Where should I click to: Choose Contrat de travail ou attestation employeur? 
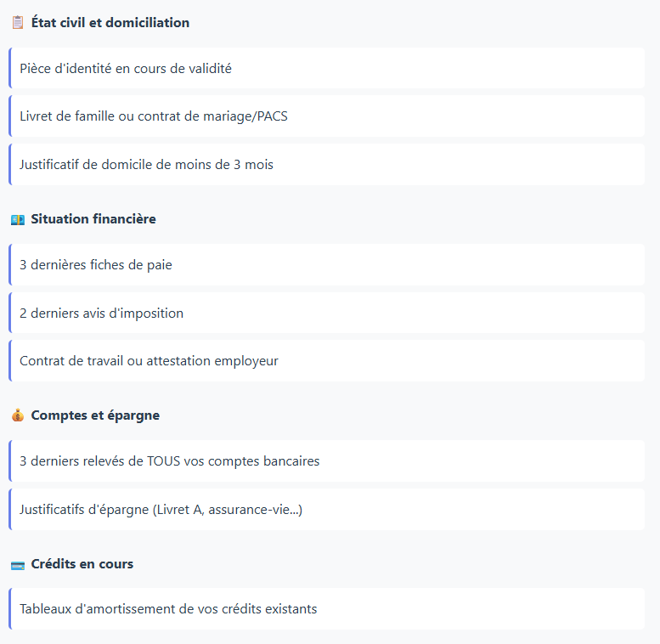(x=149, y=361)
